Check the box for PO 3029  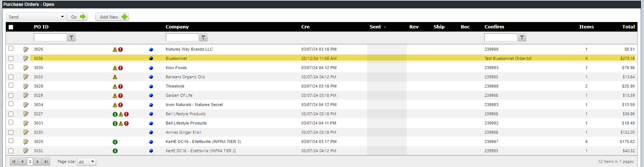(x=11, y=95)
